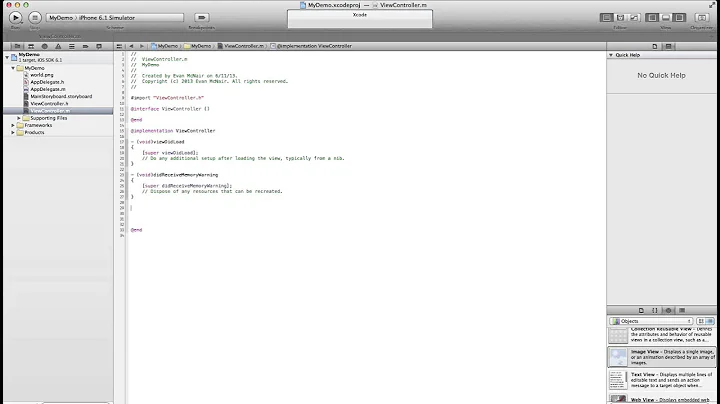Show the File Template library
The height and width of the screenshot is (404, 720).
coord(641,310)
